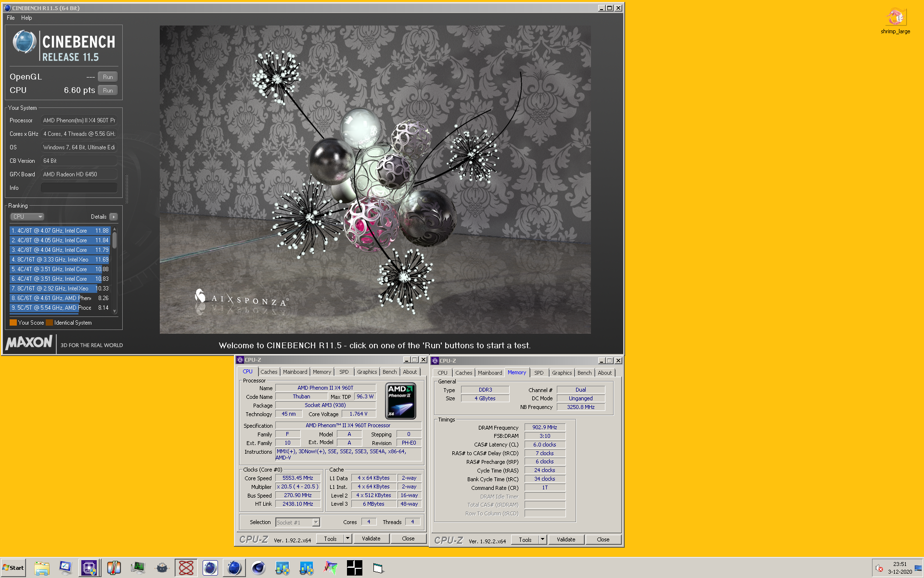Screen dimensions: 924x578
Task: Open the Cinema 4D dark sphere taskbar icon
Action: [258, 568]
